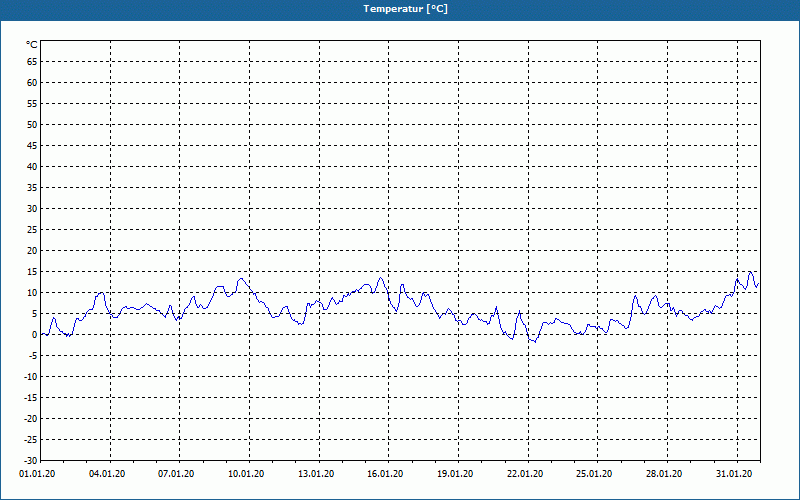Click the Temperatur [°C] title bar
The image size is (800, 500).
point(400,9)
